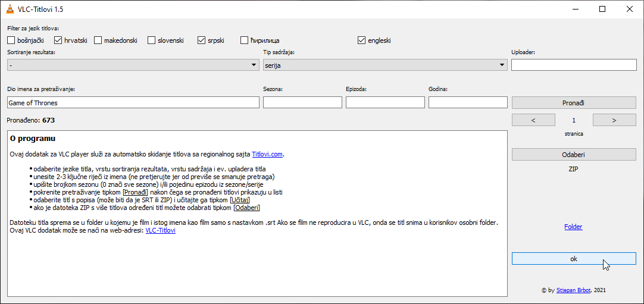Focus the search name field with Game of Thrones
The image size is (644, 304).
point(133,102)
